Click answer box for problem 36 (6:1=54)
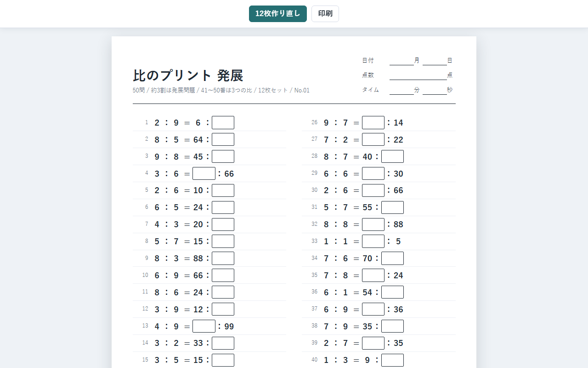This screenshot has width=588, height=368. pyautogui.click(x=392, y=292)
